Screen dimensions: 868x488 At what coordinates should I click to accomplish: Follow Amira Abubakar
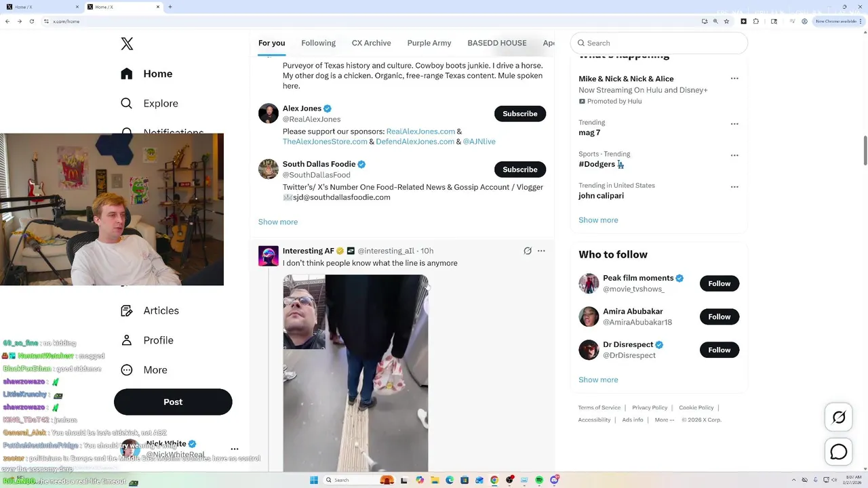pyautogui.click(x=719, y=317)
